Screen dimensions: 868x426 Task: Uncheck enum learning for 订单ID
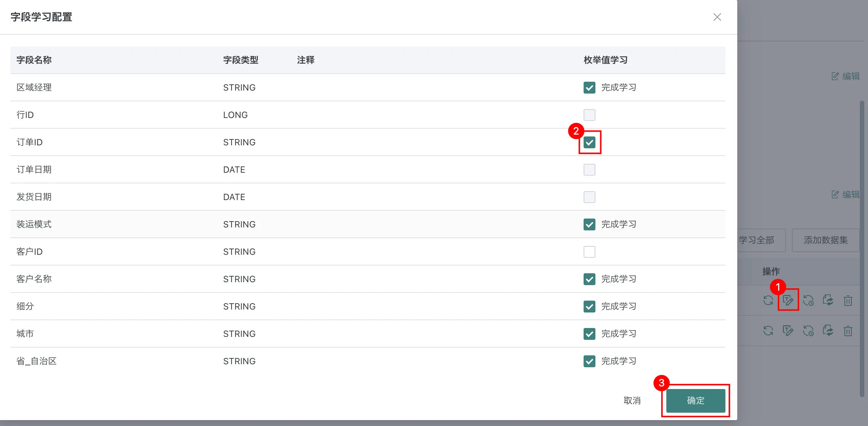(x=589, y=142)
